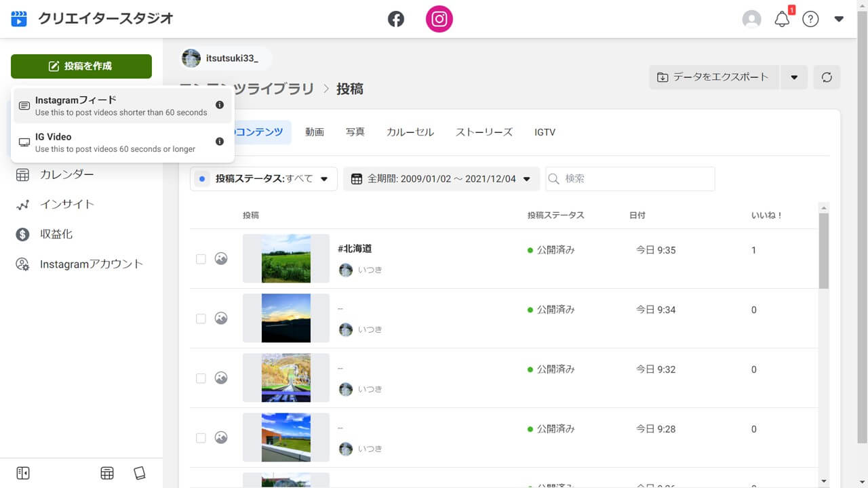Click the dollar monetization icon
Image resolution: width=868 pixels, height=488 pixels.
pos(22,234)
